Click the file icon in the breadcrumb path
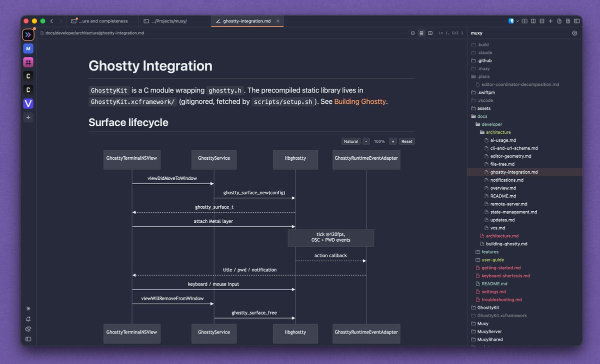The image size is (600, 364). [x=41, y=33]
